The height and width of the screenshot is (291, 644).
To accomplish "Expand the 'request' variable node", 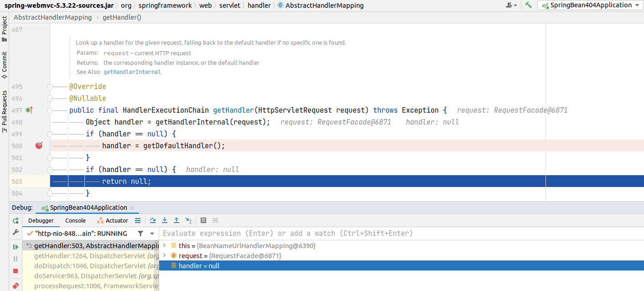I will tap(165, 255).
